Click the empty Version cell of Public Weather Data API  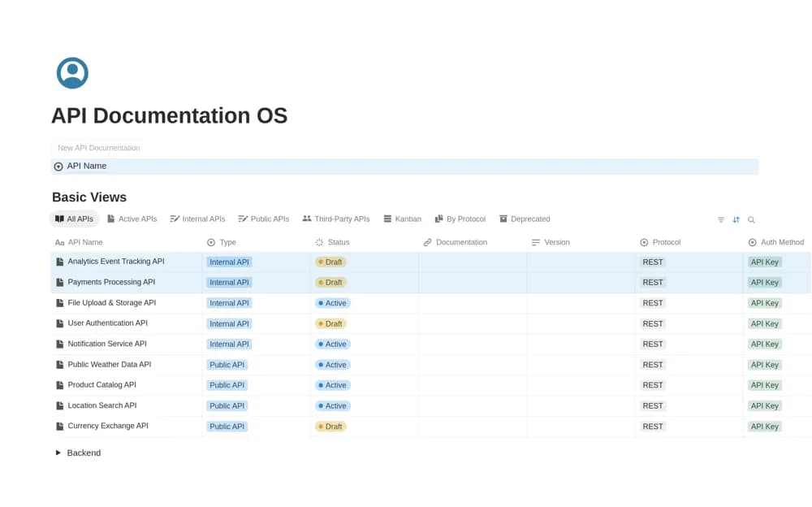click(581, 365)
